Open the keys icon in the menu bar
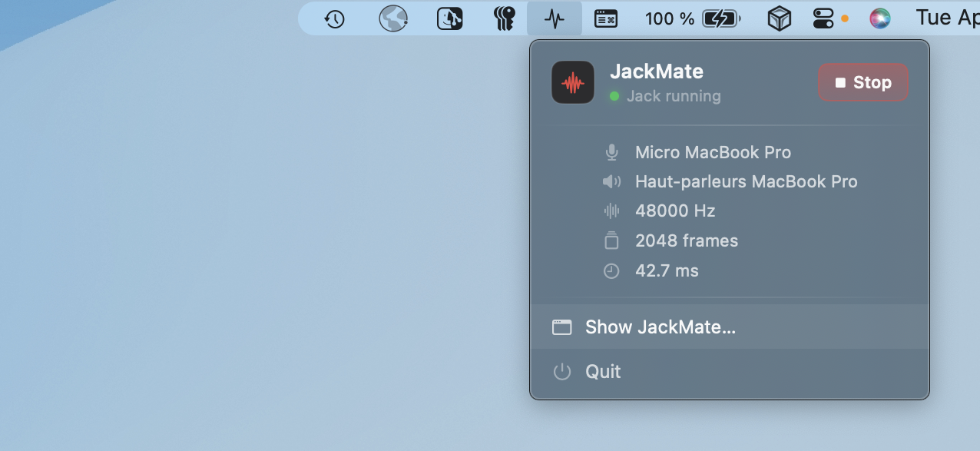This screenshot has height=451, width=980. [x=505, y=19]
